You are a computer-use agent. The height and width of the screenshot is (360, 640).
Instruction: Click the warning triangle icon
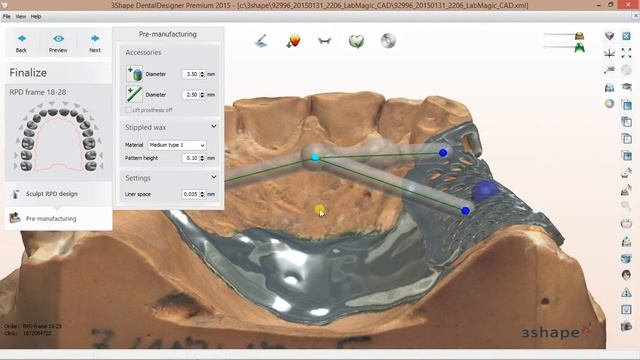click(x=626, y=292)
